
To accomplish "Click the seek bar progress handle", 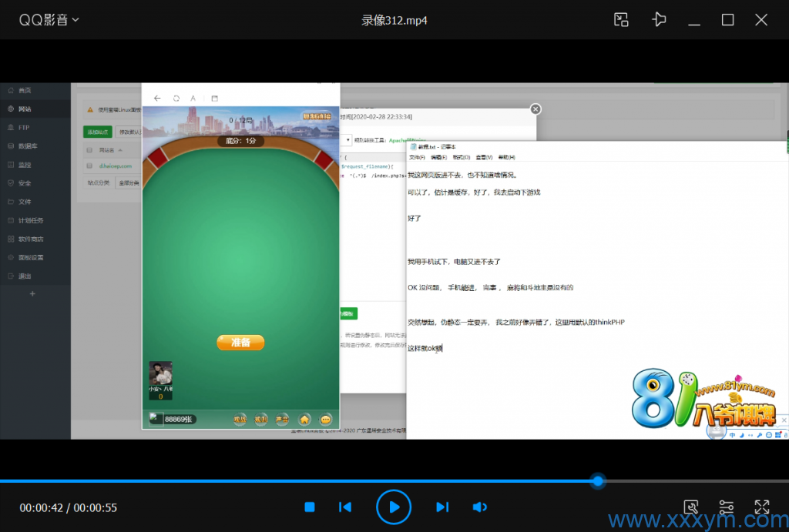I will (x=598, y=481).
